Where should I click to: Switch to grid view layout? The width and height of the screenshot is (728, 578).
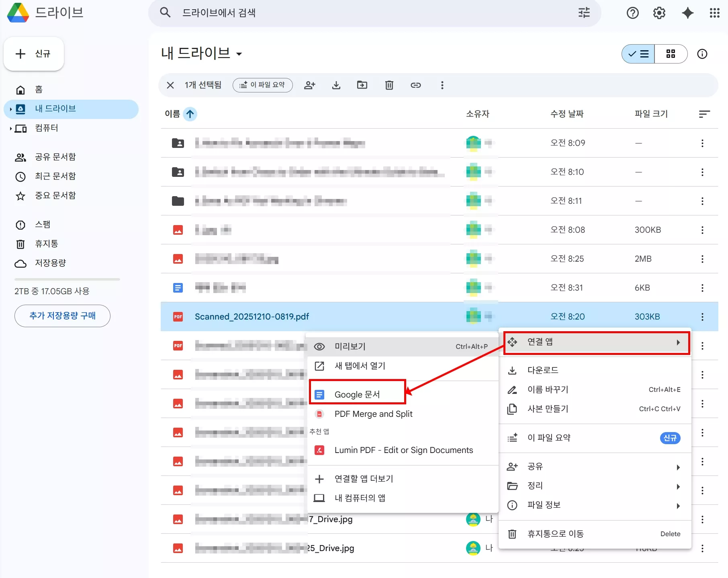pyautogui.click(x=671, y=53)
